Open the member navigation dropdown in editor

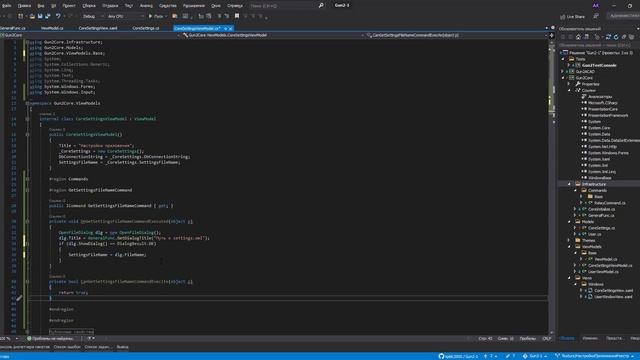click(456, 36)
